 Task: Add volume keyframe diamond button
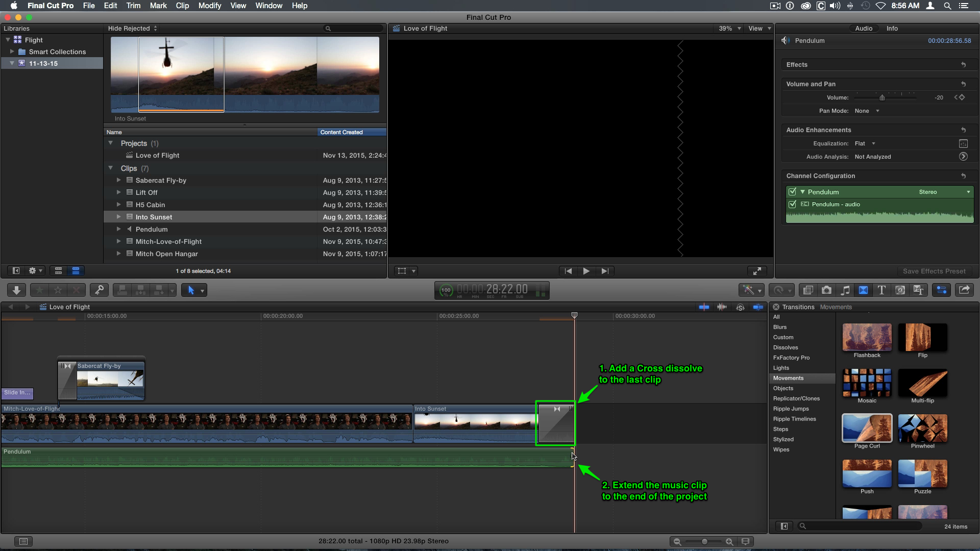coord(962,97)
